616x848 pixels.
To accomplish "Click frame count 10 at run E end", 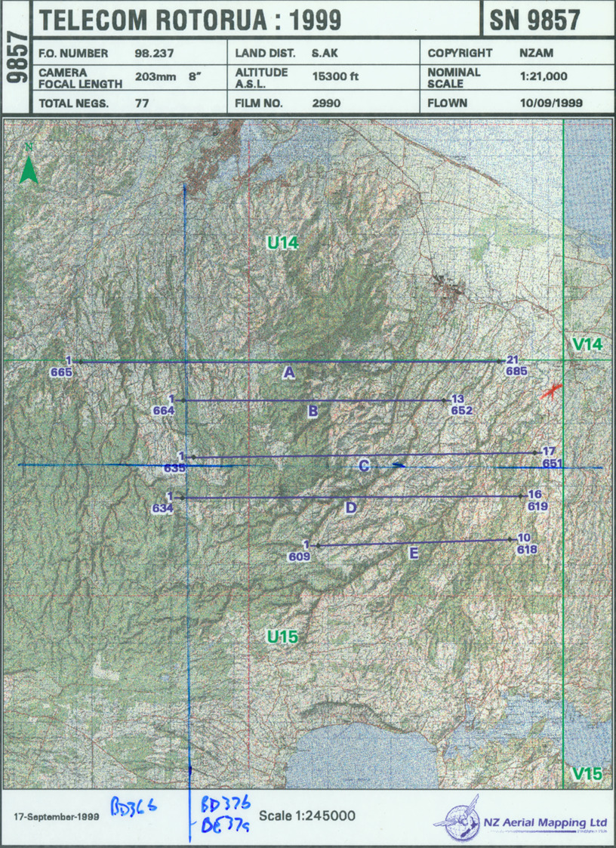I will [524, 538].
